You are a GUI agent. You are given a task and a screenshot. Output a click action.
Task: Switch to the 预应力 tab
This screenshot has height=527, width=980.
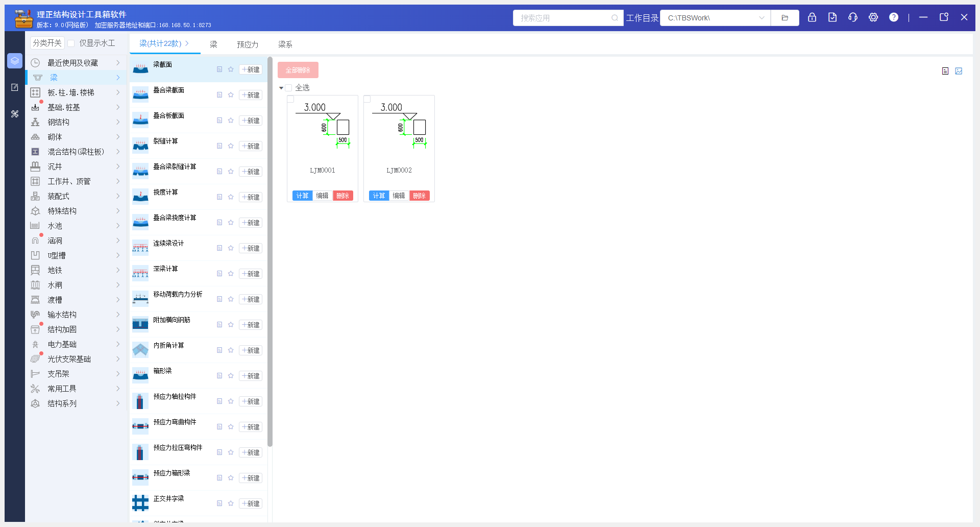coord(248,44)
